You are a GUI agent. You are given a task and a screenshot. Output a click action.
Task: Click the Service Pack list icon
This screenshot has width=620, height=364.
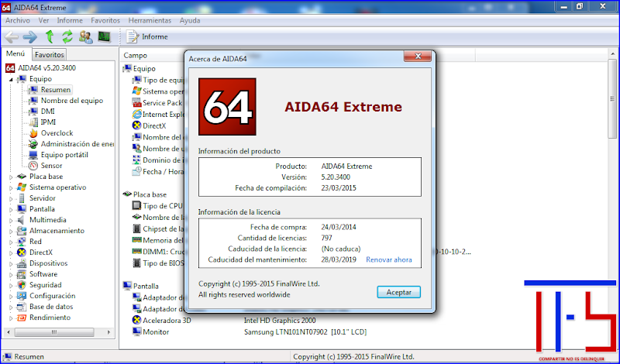137,103
